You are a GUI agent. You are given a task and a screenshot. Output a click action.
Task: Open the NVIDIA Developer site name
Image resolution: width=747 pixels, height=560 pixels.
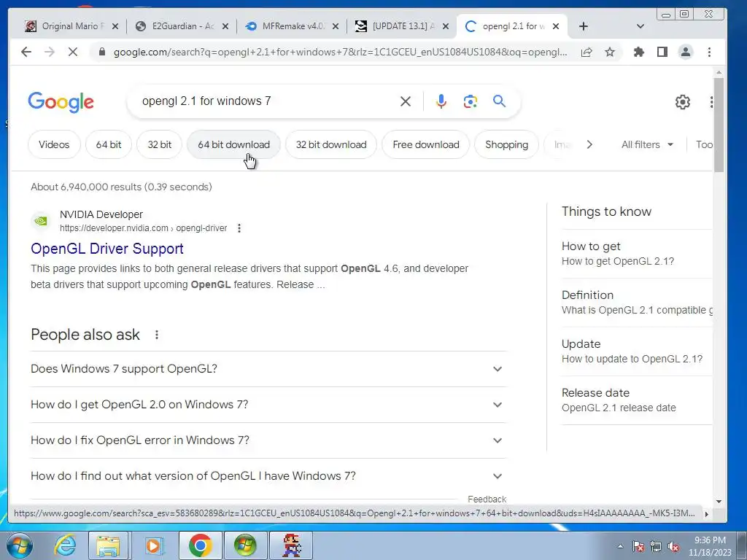point(101,214)
